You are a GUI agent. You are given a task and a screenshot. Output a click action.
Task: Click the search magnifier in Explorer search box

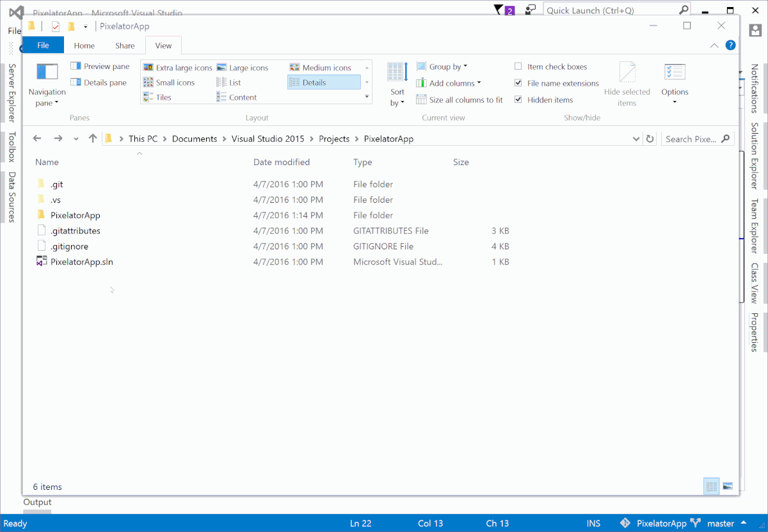pos(725,139)
